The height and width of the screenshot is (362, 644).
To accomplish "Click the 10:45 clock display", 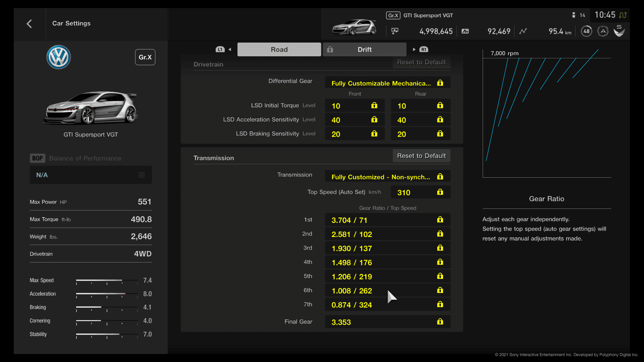I will (x=605, y=15).
